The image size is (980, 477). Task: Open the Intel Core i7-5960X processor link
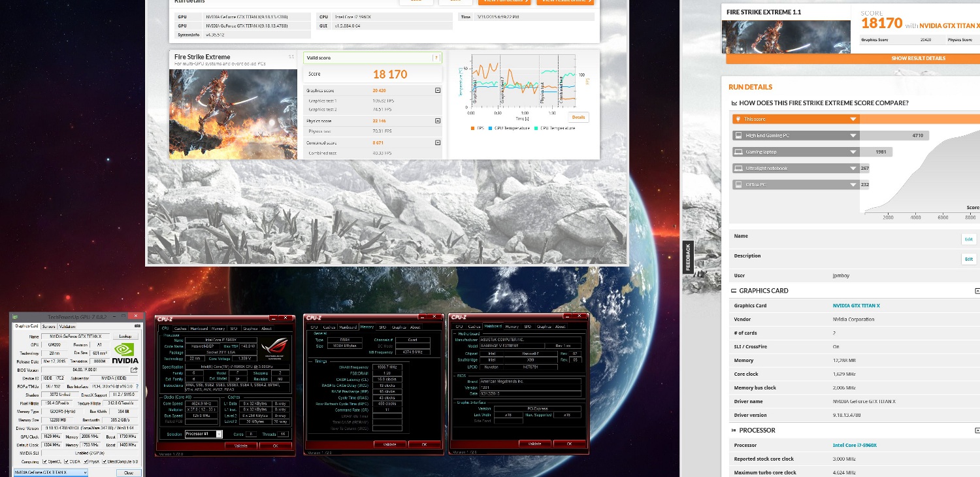(x=855, y=445)
